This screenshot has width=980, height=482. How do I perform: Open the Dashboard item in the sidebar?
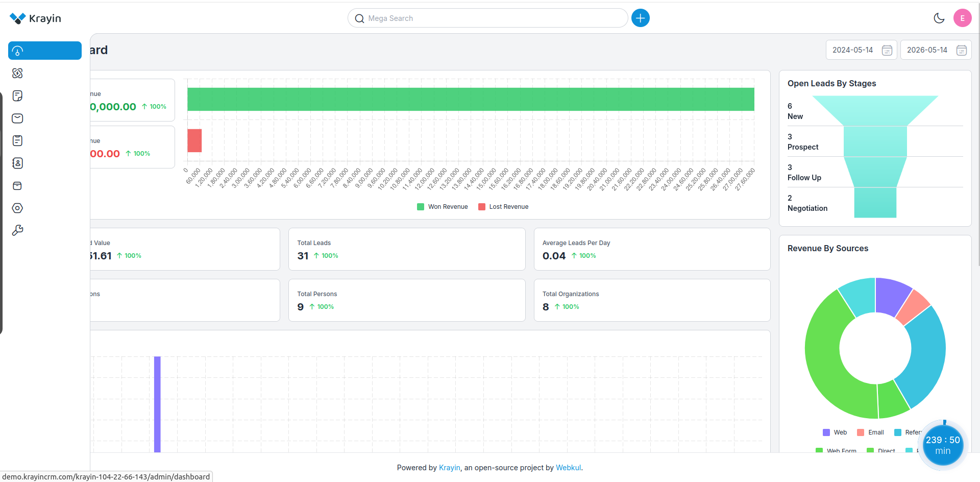tap(45, 51)
